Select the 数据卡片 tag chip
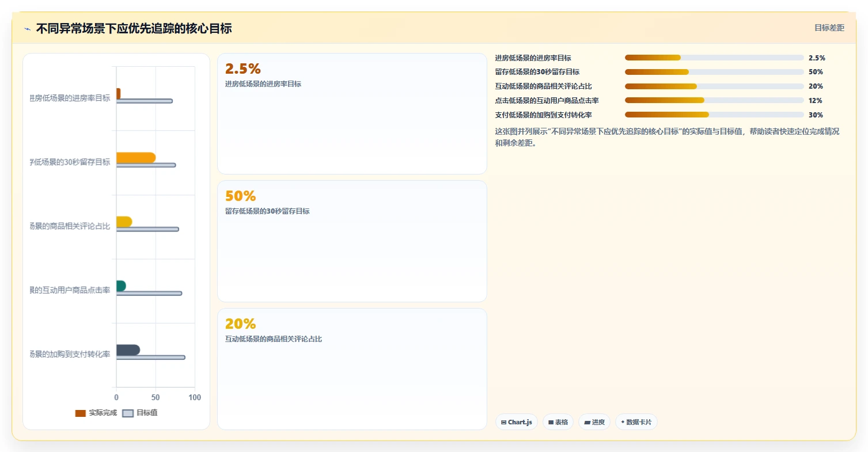 636,422
